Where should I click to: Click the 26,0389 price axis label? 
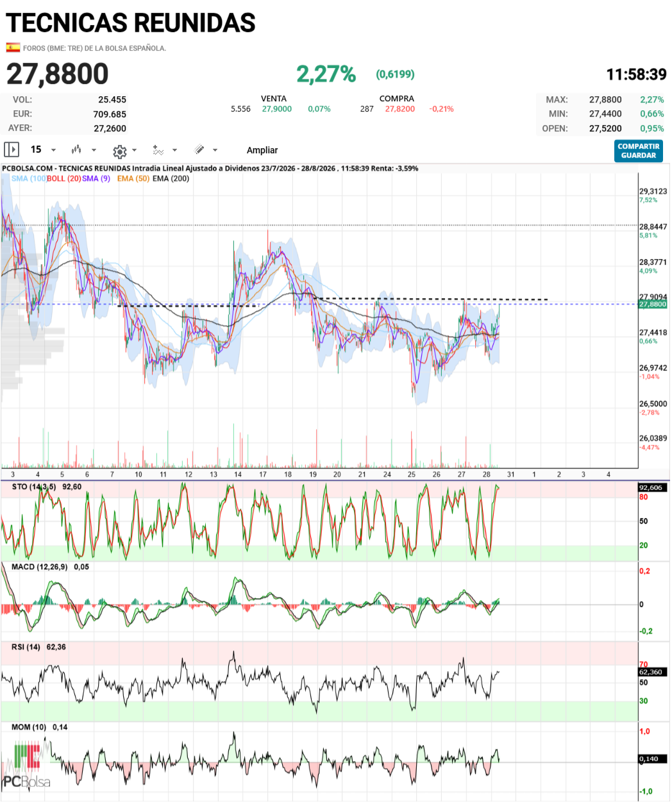653,439
